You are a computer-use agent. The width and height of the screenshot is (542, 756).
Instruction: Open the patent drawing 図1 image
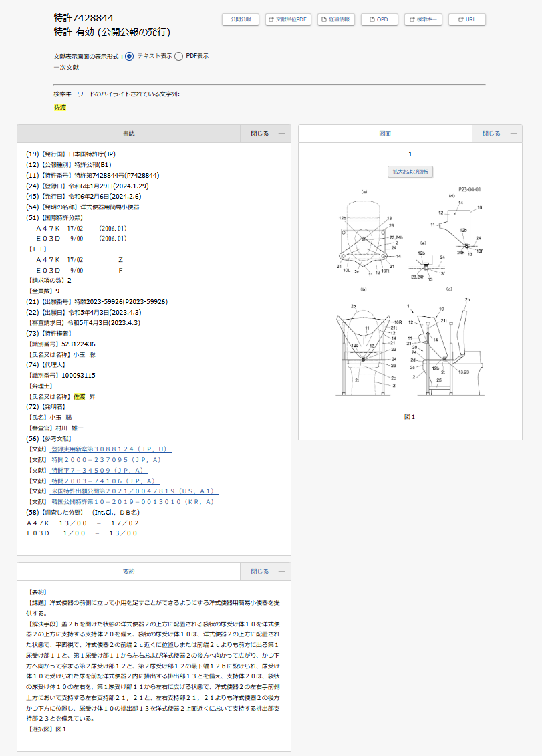(410, 291)
